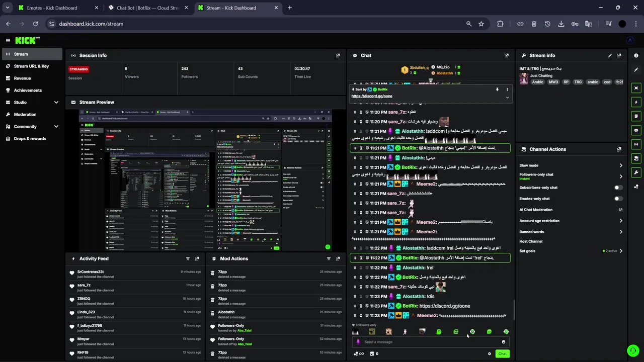
Task: Click Linda_323 in Activity Feed
Action: (86, 312)
